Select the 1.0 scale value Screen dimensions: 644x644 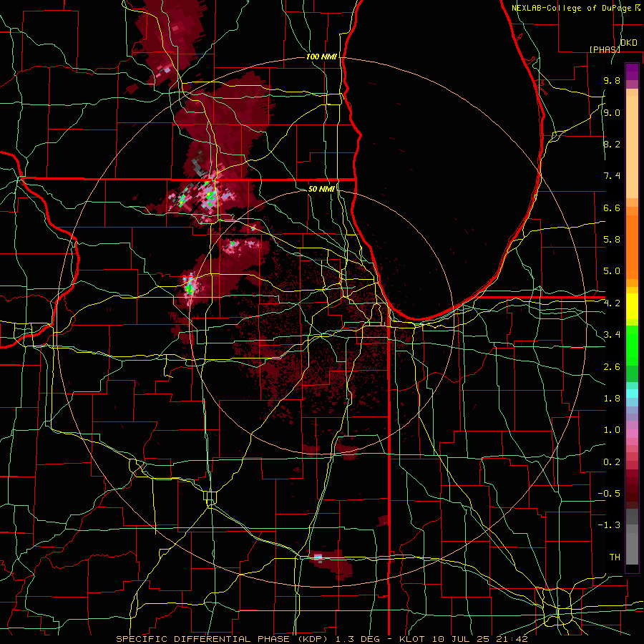click(x=612, y=430)
